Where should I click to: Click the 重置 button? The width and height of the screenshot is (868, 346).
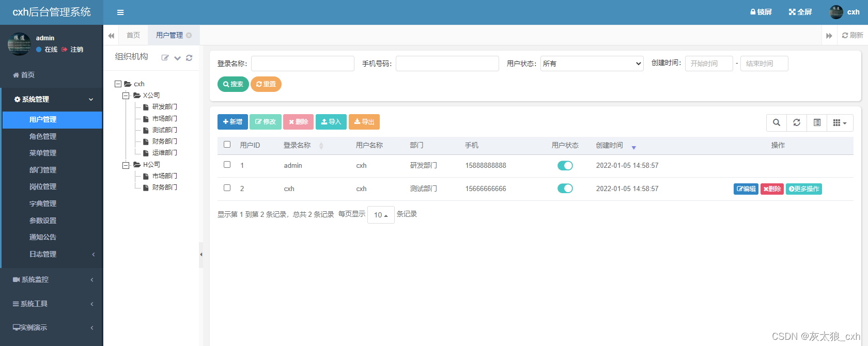(266, 84)
